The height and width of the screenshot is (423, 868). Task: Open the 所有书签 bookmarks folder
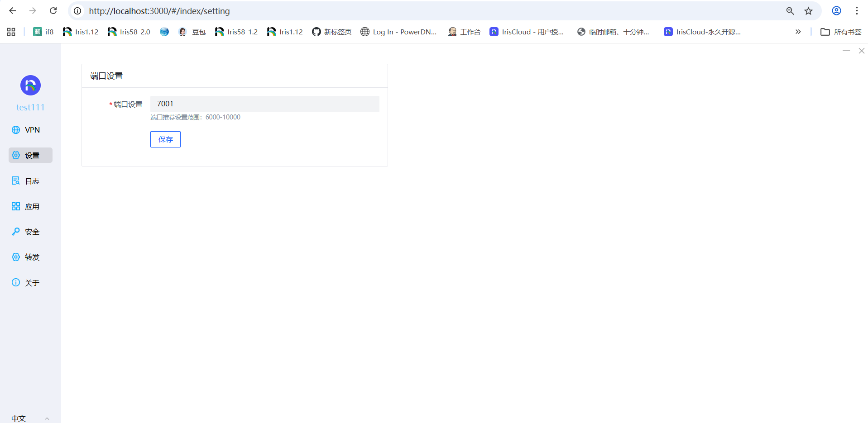click(841, 32)
